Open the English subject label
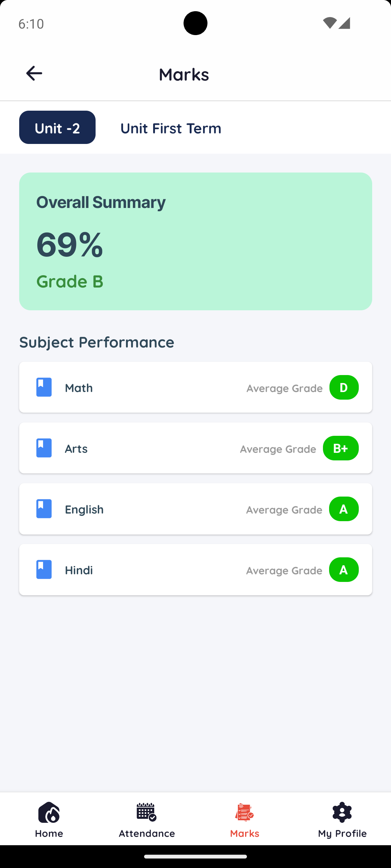Screen dimensions: 391x868 (84, 509)
